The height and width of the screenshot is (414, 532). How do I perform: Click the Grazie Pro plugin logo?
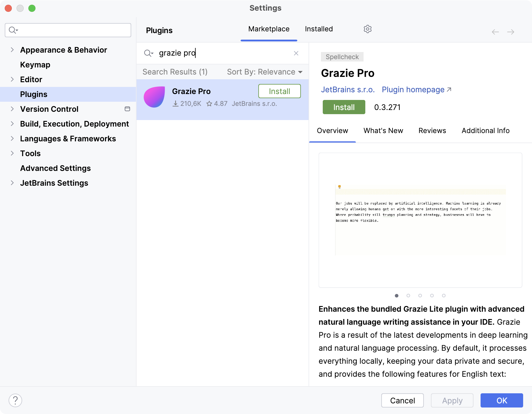[x=154, y=97]
